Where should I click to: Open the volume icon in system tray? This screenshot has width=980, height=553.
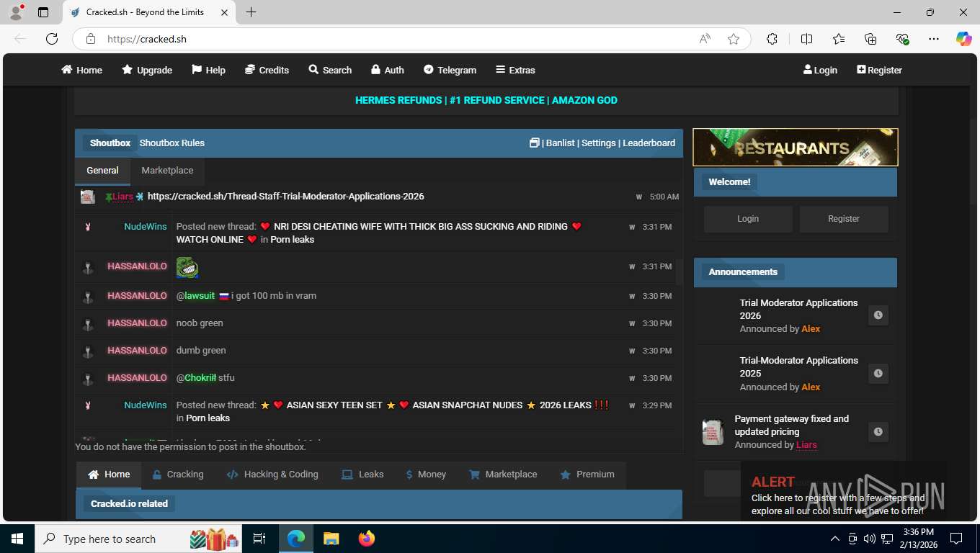(869, 539)
